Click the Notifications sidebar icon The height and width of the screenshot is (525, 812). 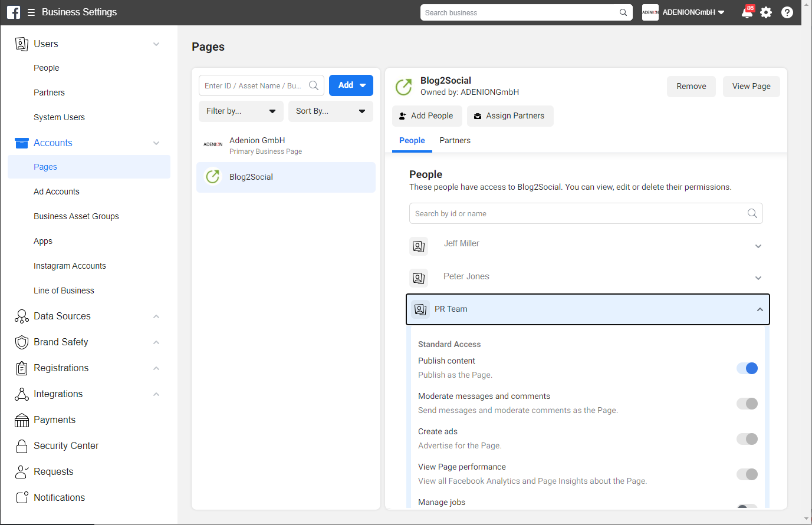(x=22, y=498)
